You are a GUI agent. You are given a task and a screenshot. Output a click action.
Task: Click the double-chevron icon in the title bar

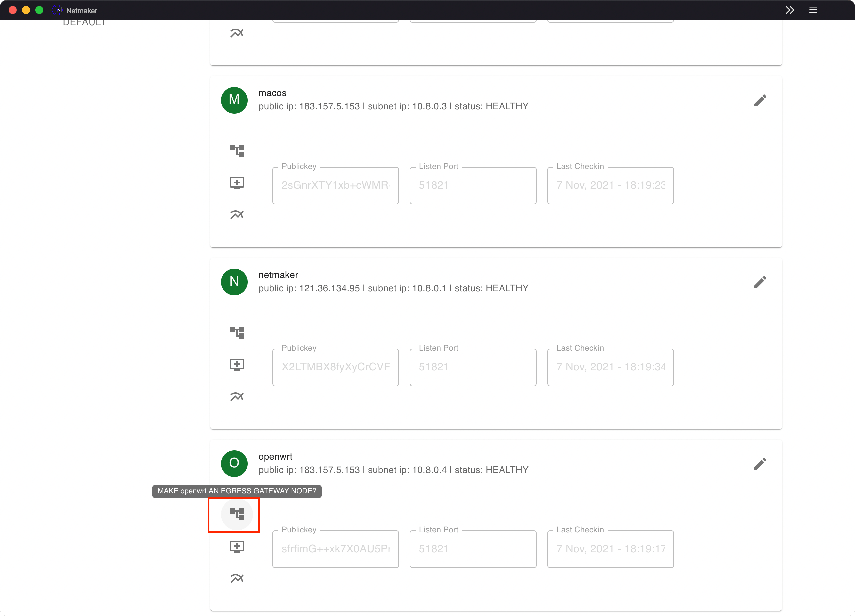(x=790, y=10)
